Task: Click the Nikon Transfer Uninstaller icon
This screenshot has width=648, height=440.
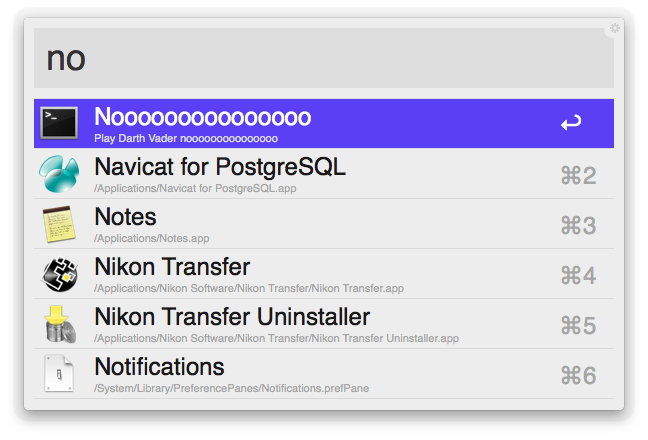Action: (x=59, y=323)
